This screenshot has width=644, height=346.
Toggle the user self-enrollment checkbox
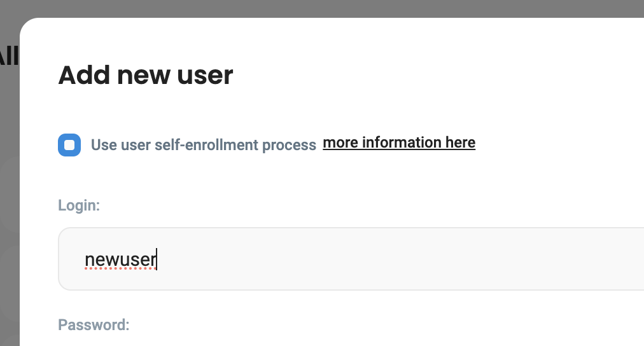coord(69,145)
